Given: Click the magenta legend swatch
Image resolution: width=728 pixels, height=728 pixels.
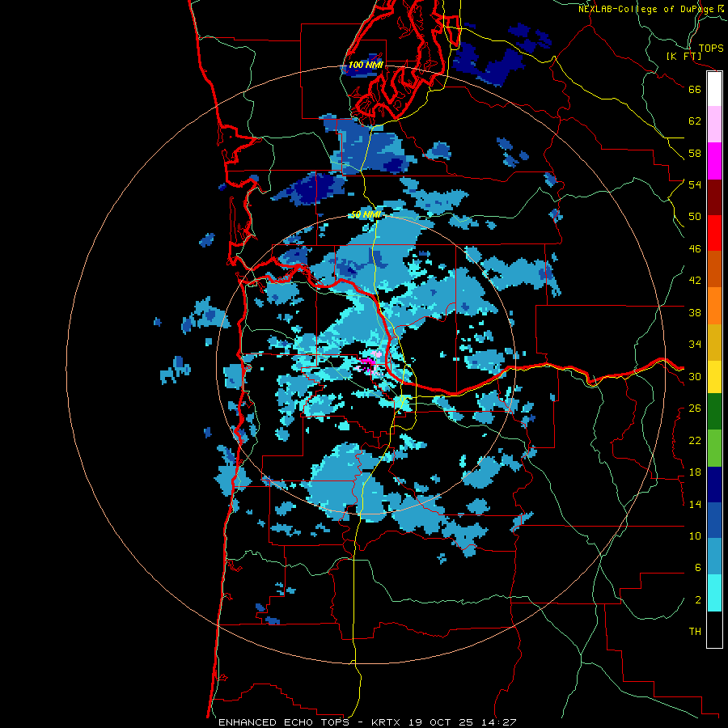Looking at the screenshot, I should 714,161.
